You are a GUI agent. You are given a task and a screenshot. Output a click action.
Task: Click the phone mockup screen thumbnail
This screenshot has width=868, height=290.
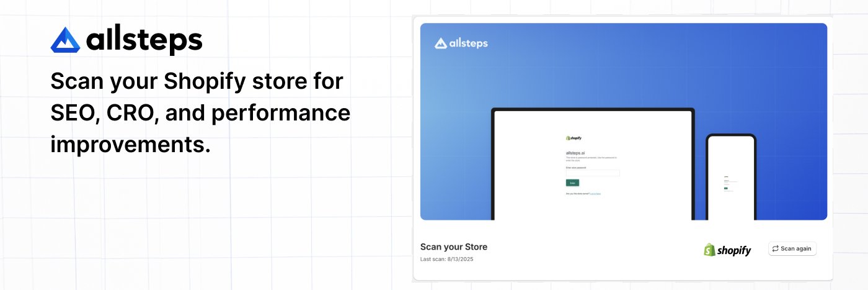[x=731, y=178]
